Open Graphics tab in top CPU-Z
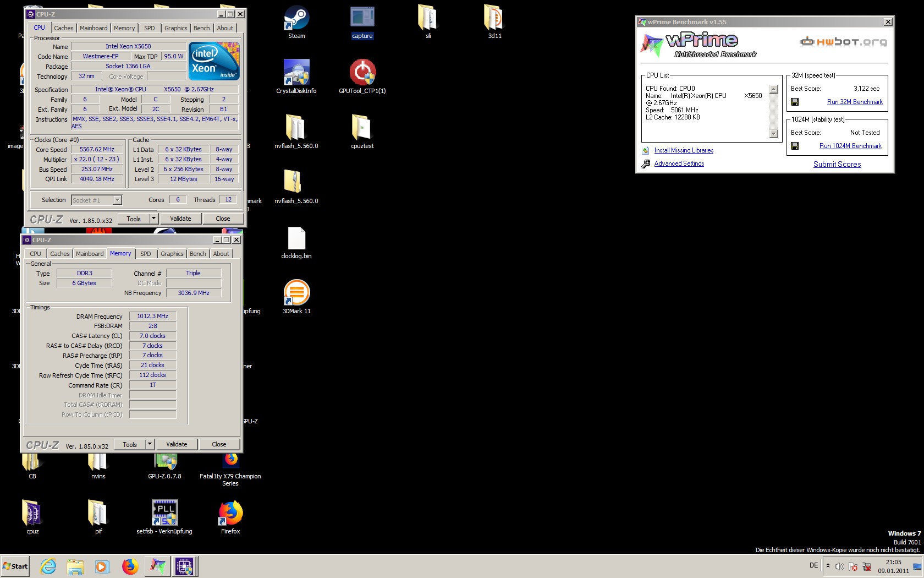This screenshot has width=924, height=578. (176, 28)
